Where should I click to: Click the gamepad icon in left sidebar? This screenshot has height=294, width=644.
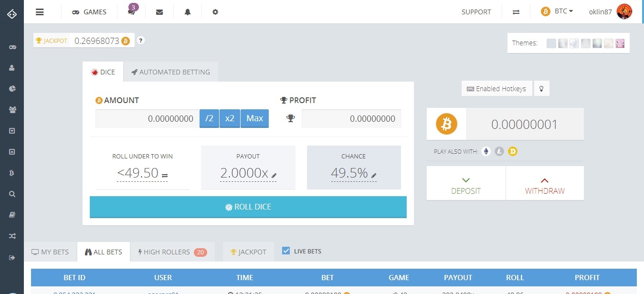[x=12, y=47]
